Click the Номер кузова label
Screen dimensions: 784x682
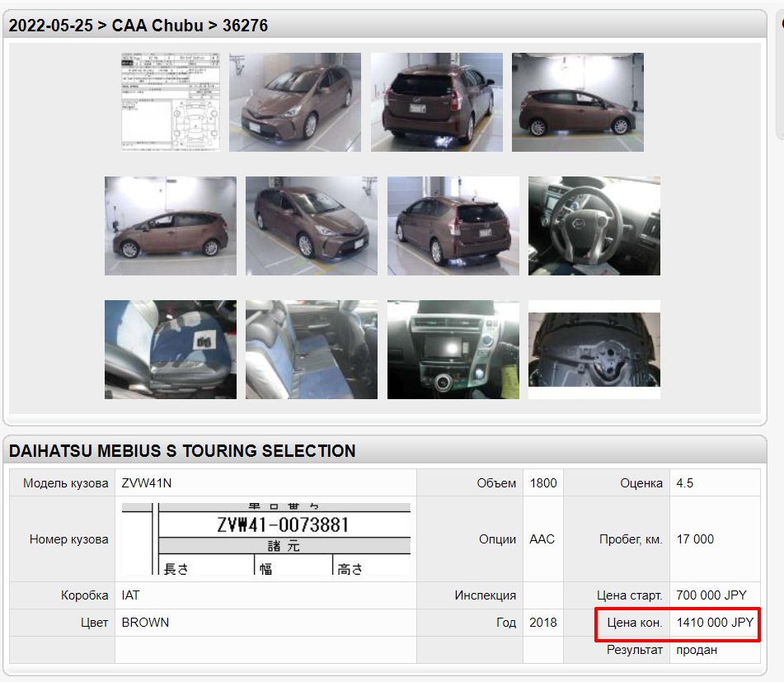pos(69,539)
